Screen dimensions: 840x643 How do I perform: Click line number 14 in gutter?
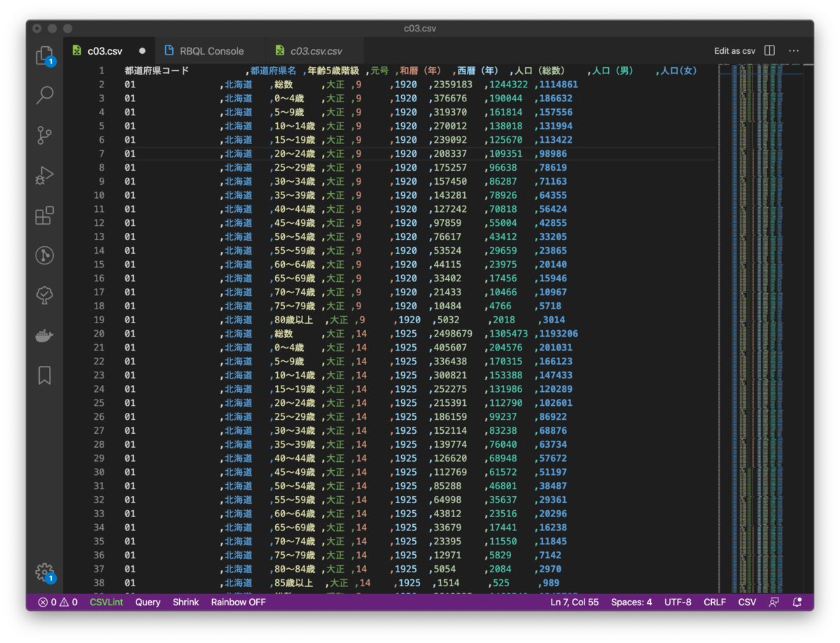99,250
